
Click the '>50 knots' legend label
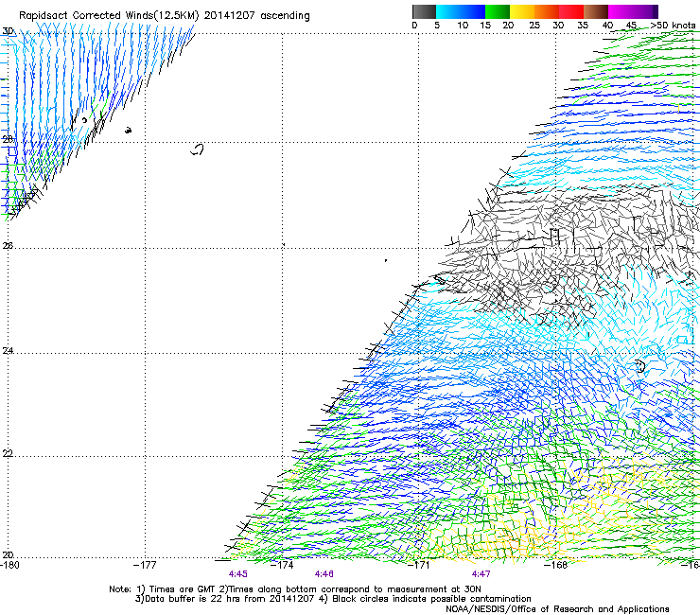673,26
